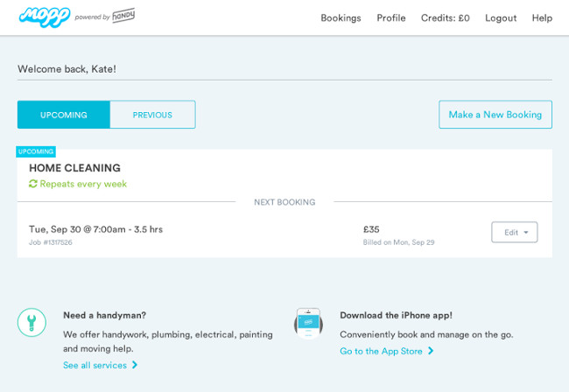Open Profile in the top navigation
The height and width of the screenshot is (392, 569).
[391, 17]
